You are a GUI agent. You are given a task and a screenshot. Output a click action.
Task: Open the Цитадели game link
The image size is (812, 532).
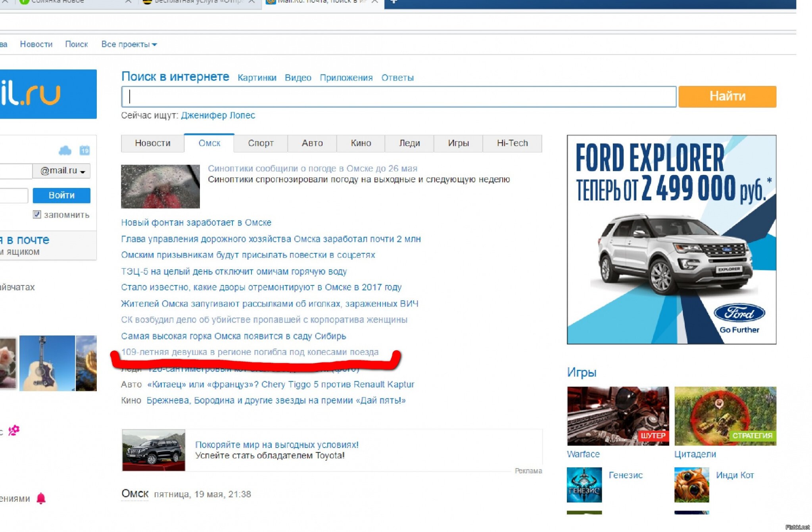[695, 454]
